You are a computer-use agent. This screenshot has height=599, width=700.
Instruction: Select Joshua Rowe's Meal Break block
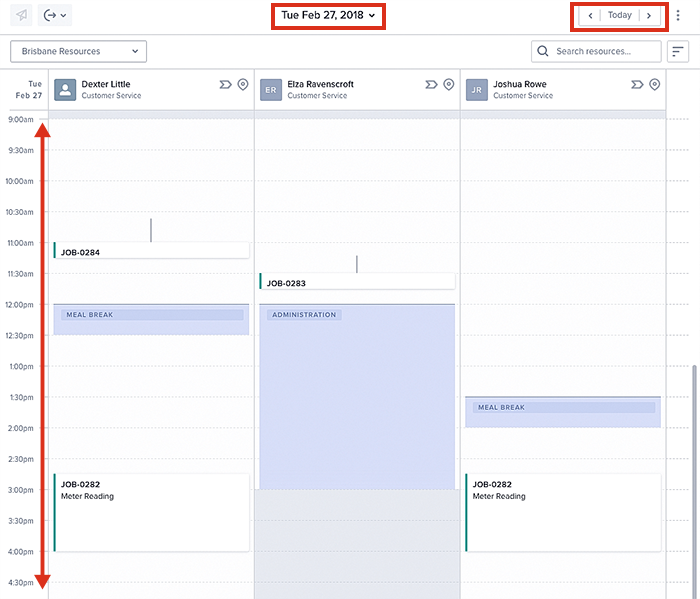pos(563,412)
